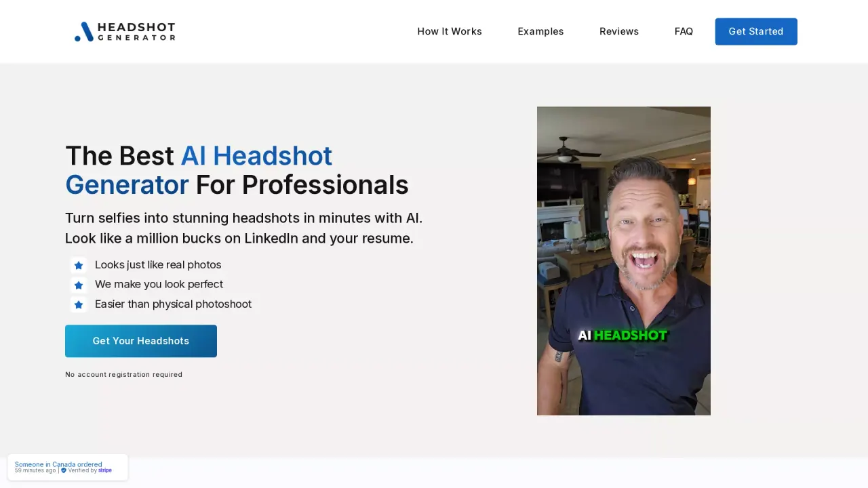Open the Reviews nav item
Viewport: 868px width, 488px height.
(x=619, y=31)
